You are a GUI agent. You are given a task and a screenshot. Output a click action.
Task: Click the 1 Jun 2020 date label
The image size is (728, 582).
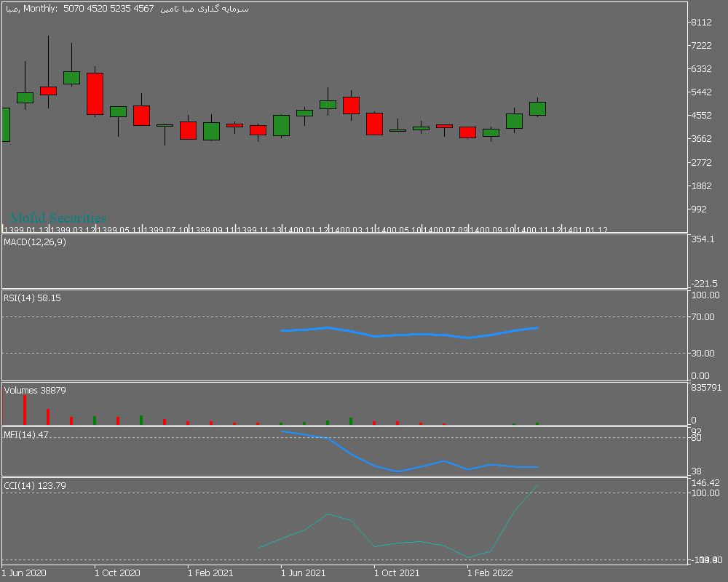(x=24, y=573)
